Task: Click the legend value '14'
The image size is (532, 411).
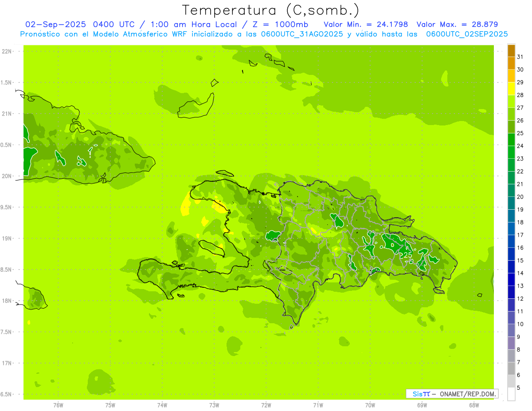Action: pos(520,273)
